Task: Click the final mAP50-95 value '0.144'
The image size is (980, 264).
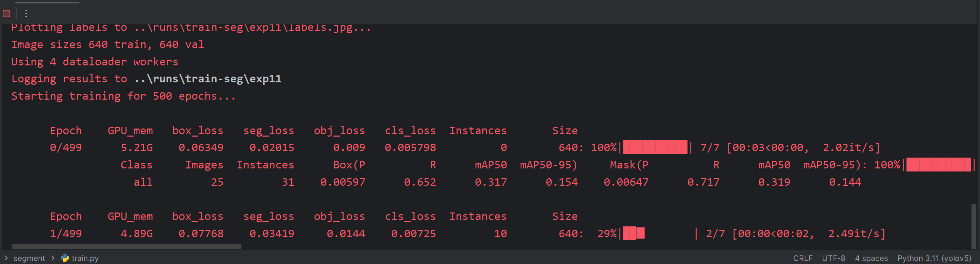Action: [x=845, y=182]
